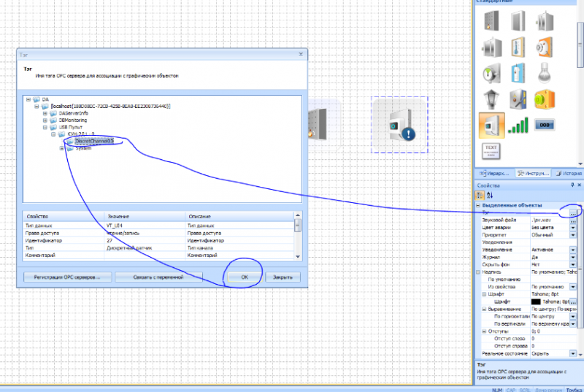The height and width of the screenshot is (392, 584).
Task: Select the localhost server tree item
Action: tap(111, 107)
